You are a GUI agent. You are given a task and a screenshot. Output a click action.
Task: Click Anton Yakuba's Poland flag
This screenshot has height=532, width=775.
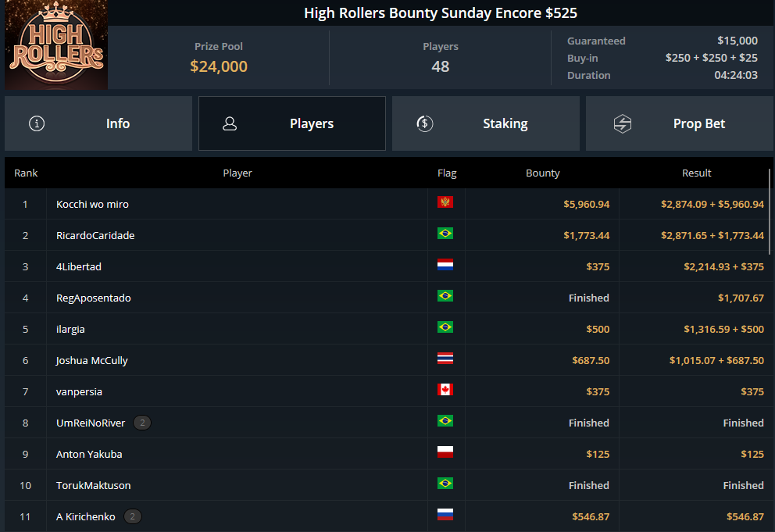click(445, 452)
